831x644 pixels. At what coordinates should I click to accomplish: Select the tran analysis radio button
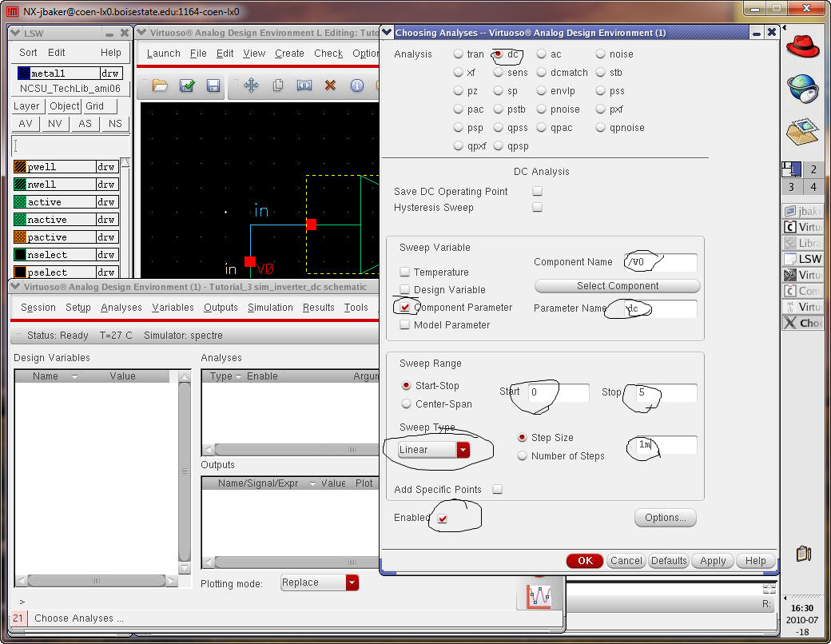pos(458,54)
